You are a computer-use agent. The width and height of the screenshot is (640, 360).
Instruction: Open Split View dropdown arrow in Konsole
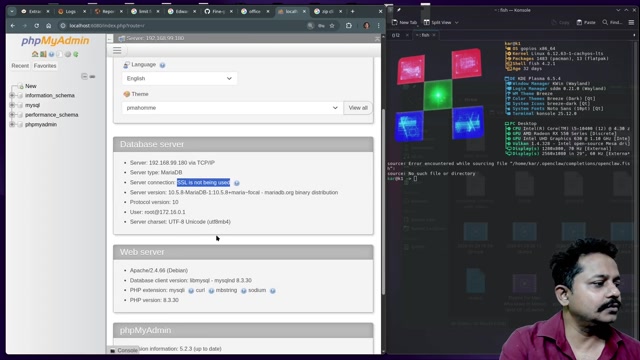click(x=456, y=22)
